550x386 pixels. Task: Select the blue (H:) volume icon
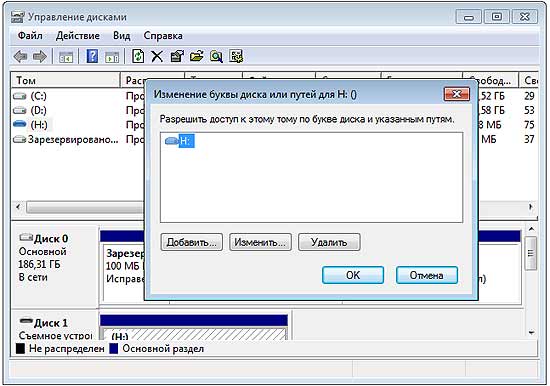[x=20, y=124]
